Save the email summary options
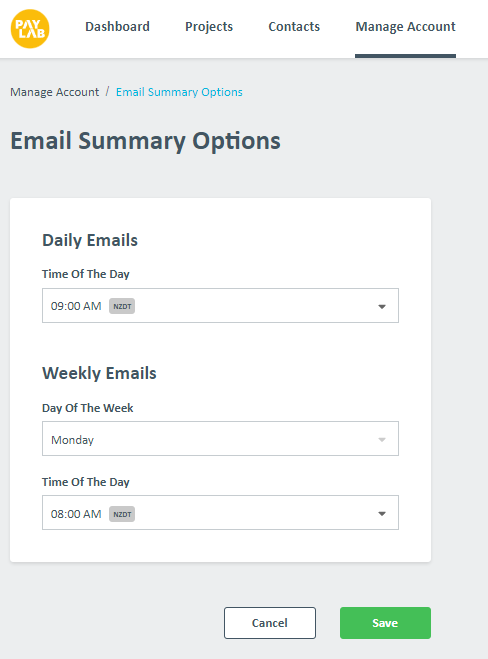This screenshot has height=659, width=488. coord(385,623)
